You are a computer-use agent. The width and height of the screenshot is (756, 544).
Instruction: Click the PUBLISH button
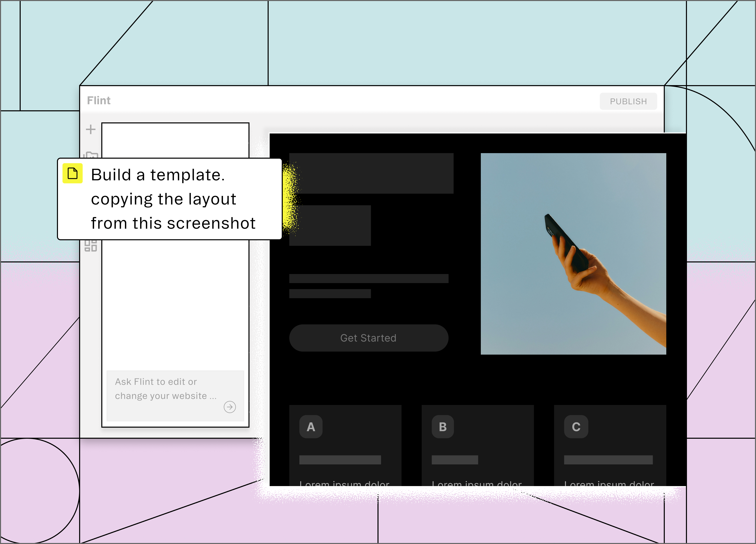pos(628,101)
